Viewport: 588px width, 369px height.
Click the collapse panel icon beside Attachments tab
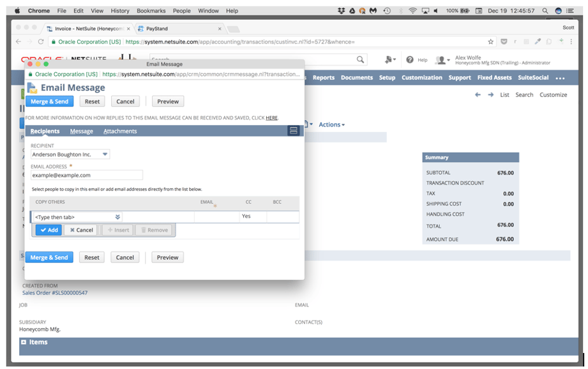click(x=293, y=130)
